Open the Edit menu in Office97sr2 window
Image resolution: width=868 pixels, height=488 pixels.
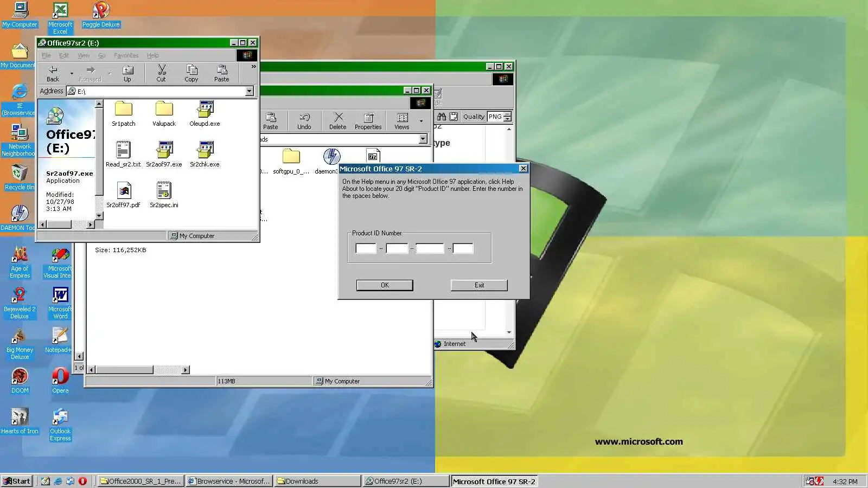tap(64, 55)
